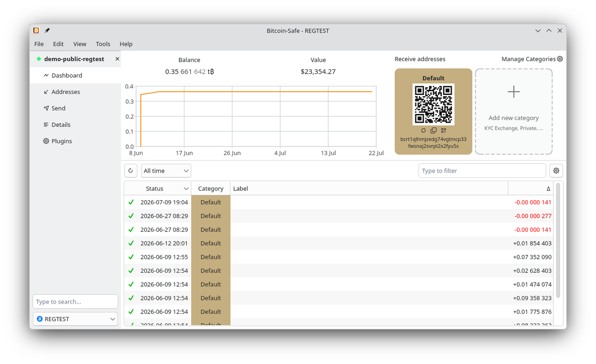Click the +0.01 474 074 amount

[532, 284]
